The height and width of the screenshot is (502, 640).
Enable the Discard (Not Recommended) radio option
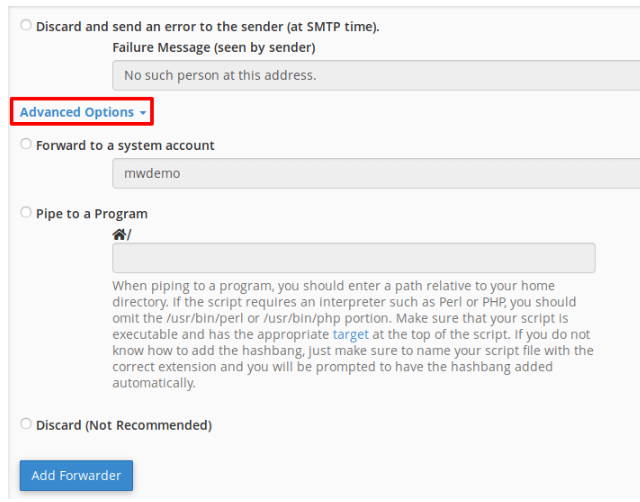[x=26, y=424]
